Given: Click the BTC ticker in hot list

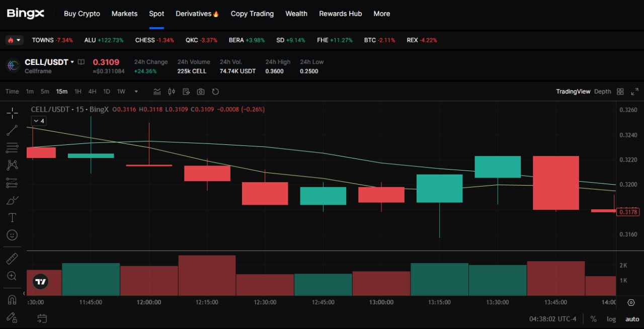Looking at the screenshot, I should (370, 40).
